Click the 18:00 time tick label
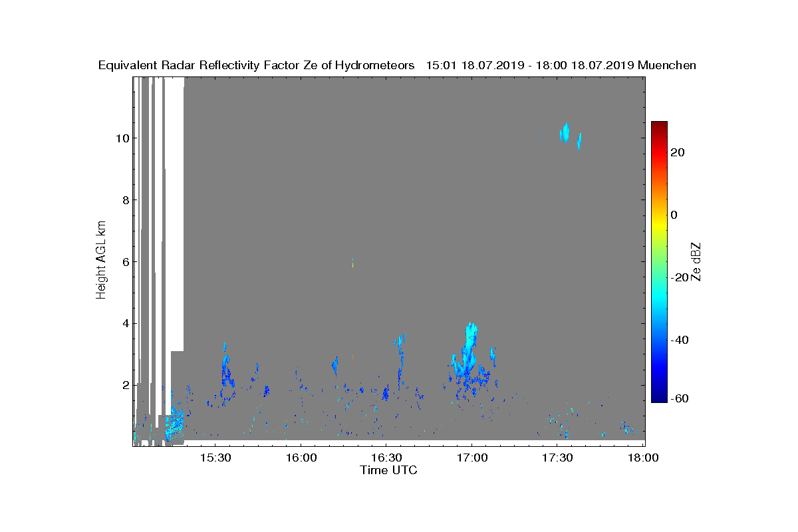Viewport: 798px width, 532px height. tap(643, 458)
